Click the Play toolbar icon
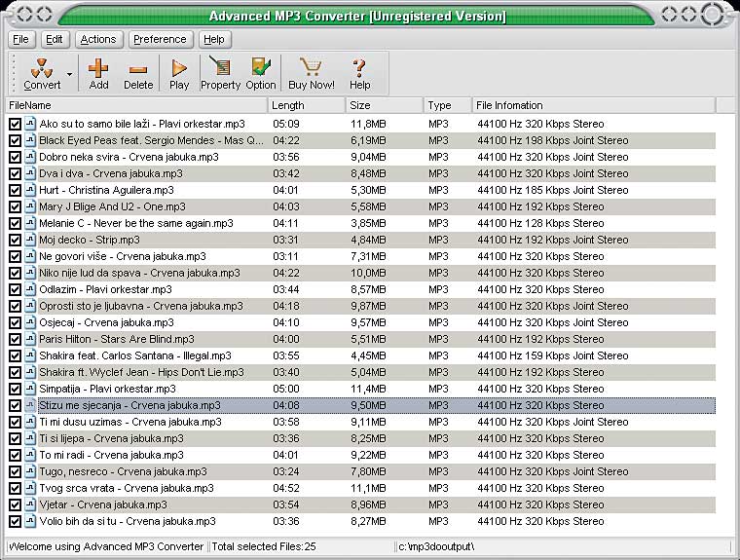The height and width of the screenshot is (560, 740). [x=179, y=68]
